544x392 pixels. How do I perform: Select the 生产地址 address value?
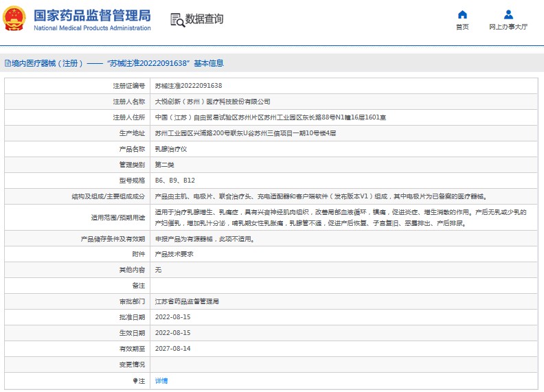(245, 133)
